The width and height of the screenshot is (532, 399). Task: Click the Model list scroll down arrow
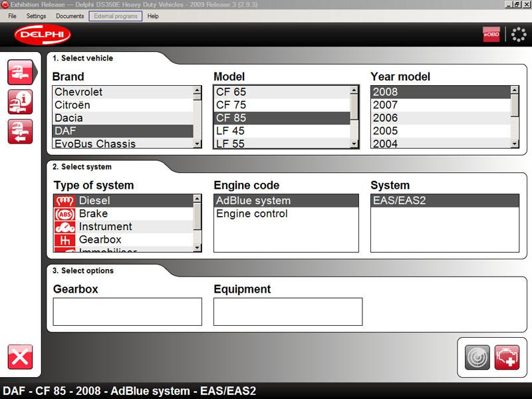pos(354,144)
